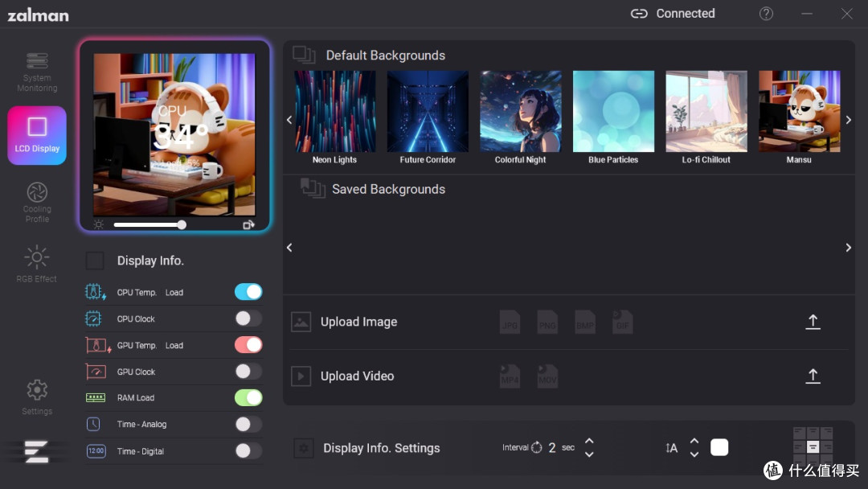Viewport: 868px width, 489px height.
Task: Click the interval value 2
Action: tap(552, 447)
